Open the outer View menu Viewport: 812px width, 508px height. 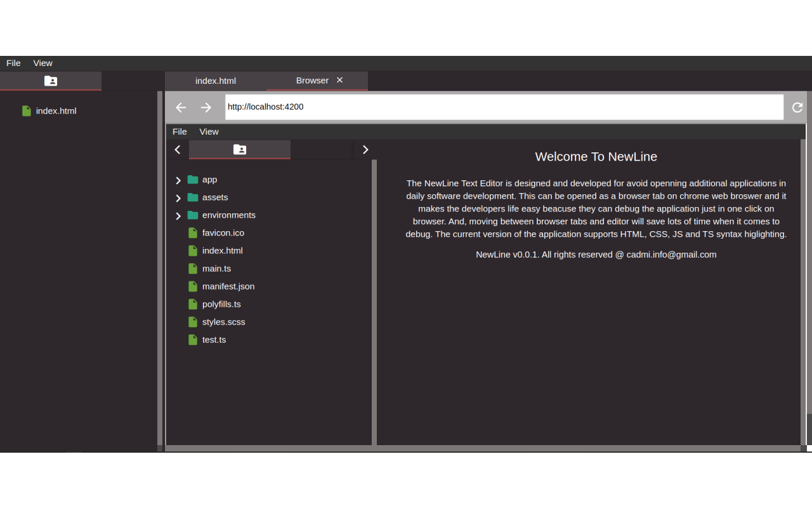pos(43,63)
